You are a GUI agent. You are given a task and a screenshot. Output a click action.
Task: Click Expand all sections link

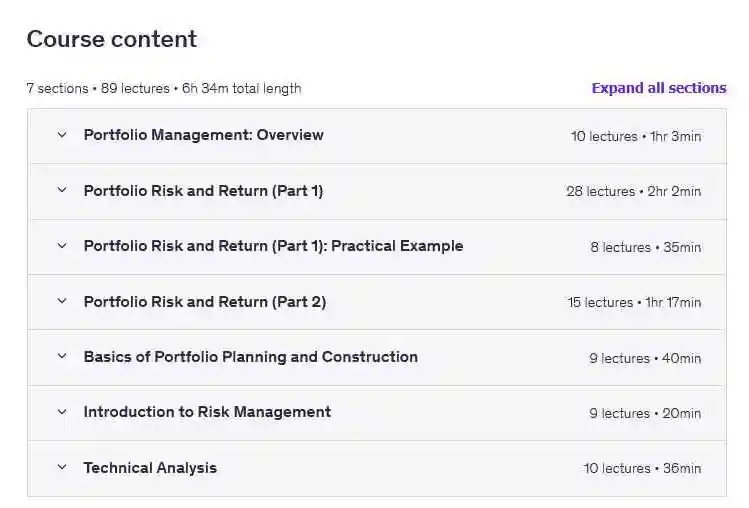pos(658,88)
